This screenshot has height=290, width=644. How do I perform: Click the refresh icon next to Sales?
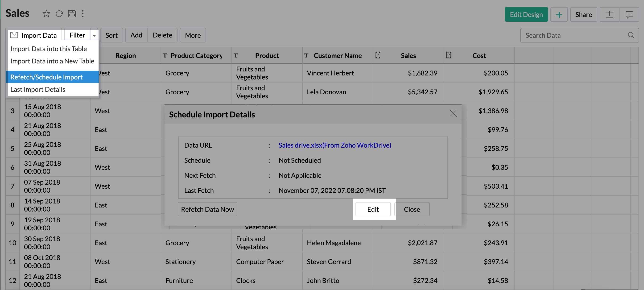coord(59,13)
